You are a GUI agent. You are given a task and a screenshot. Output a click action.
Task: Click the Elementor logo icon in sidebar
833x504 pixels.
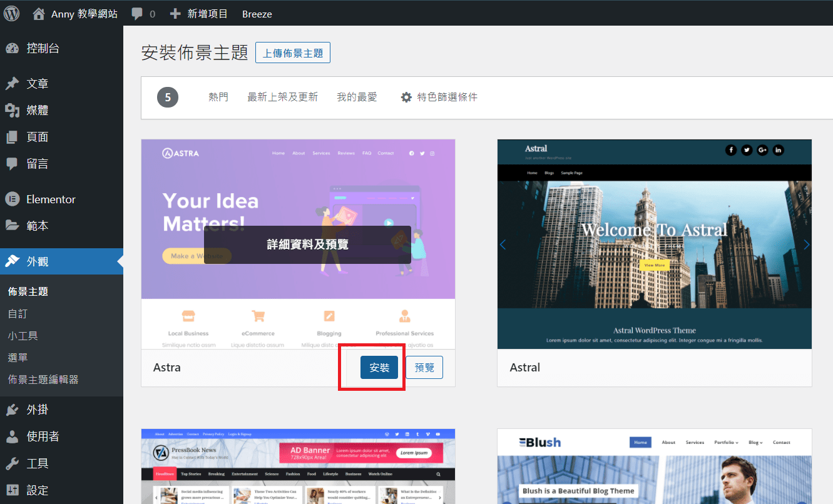[x=12, y=199]
